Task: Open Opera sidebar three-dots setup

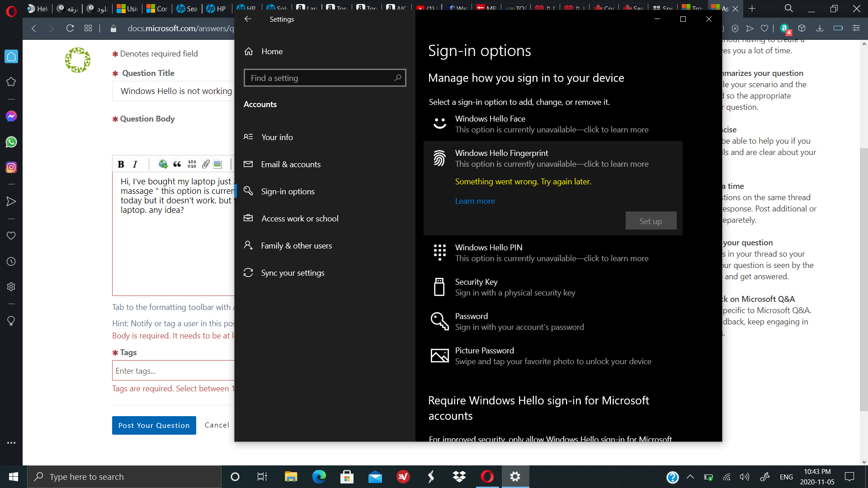Action: tap(11, 443)
